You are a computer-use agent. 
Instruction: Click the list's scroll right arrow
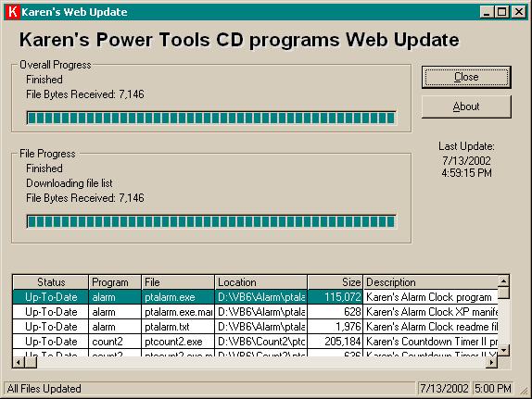coord(491,362)
